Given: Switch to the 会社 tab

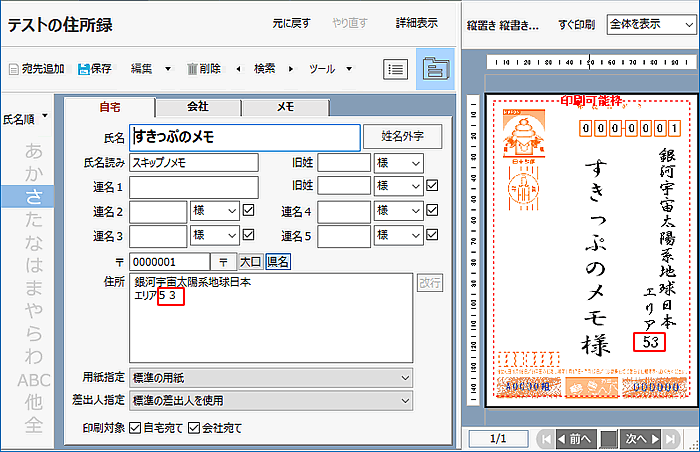Looking at the screenshot, I should [x=198, y=107].
